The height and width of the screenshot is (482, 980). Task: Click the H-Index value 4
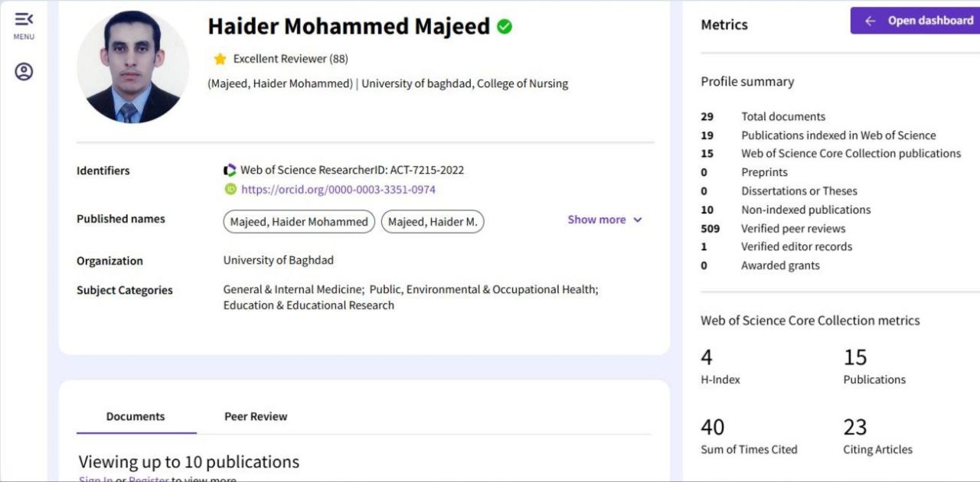[x=707, y=357]
